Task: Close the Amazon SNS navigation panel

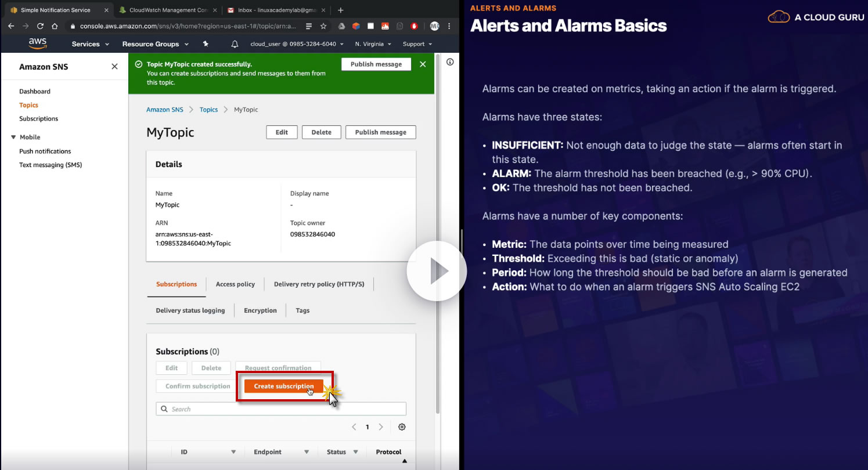Action: pyautogui.click(x=114, y=67)
